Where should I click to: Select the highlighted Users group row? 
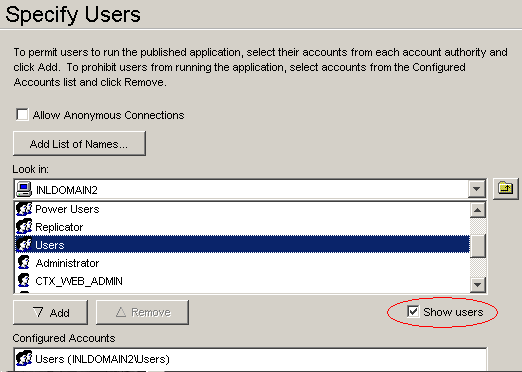[242, 245]
